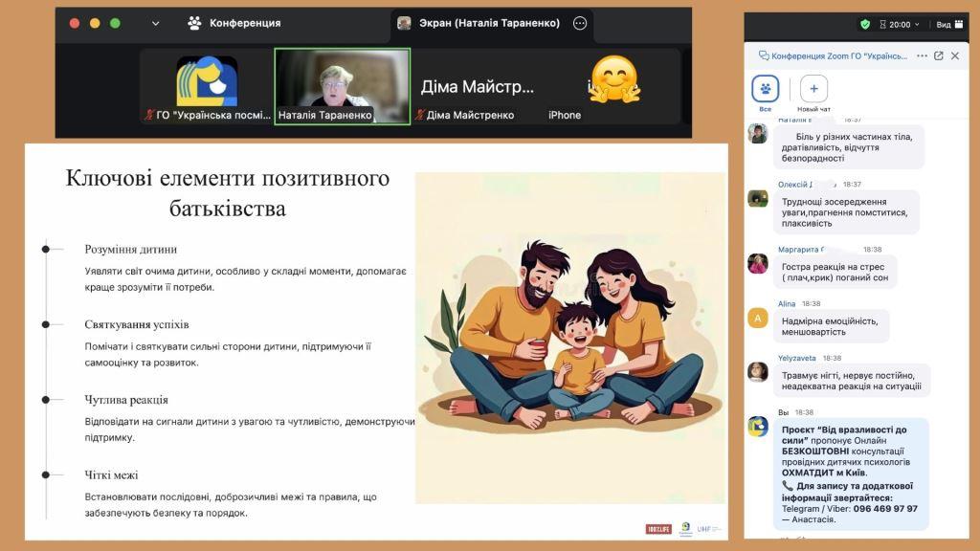The image size is (980, 551).
Task: Open the three-dot menu in chat header
Action: (922, 55)
